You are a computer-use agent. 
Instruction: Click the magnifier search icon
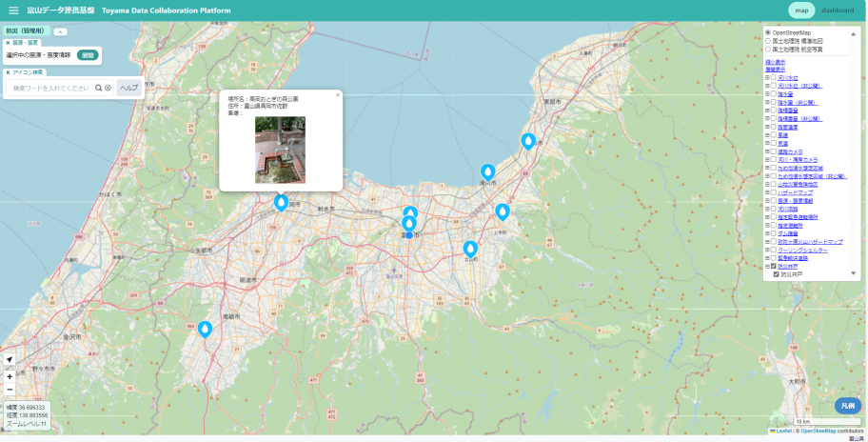click(x=98, y=88)
